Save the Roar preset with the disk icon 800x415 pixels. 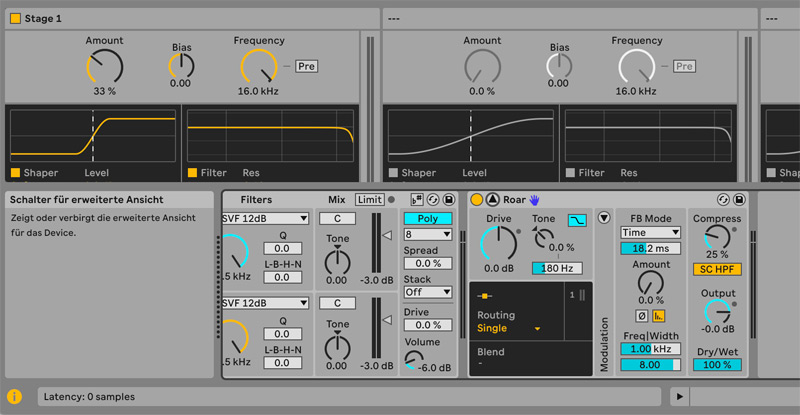point(739,200)
